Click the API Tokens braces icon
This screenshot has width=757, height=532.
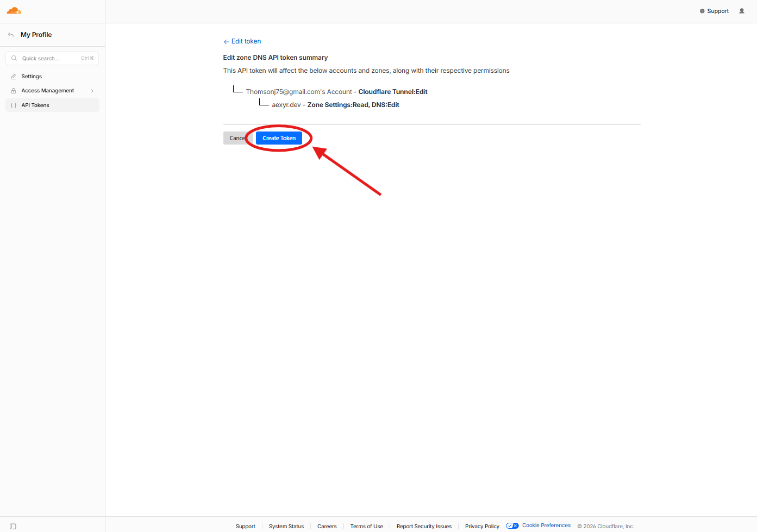[14, 105]
